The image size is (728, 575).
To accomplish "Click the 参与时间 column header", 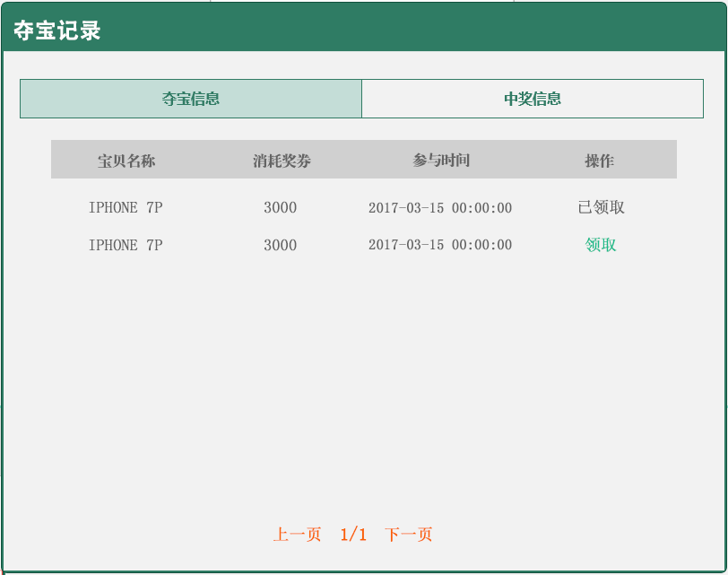I will (x=441, y=161).
